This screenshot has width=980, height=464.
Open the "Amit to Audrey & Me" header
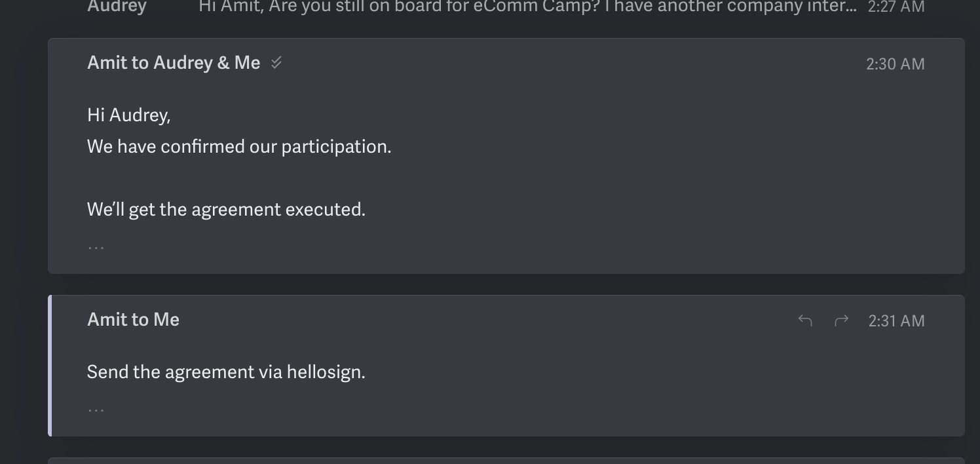click(x=174, y=63)
